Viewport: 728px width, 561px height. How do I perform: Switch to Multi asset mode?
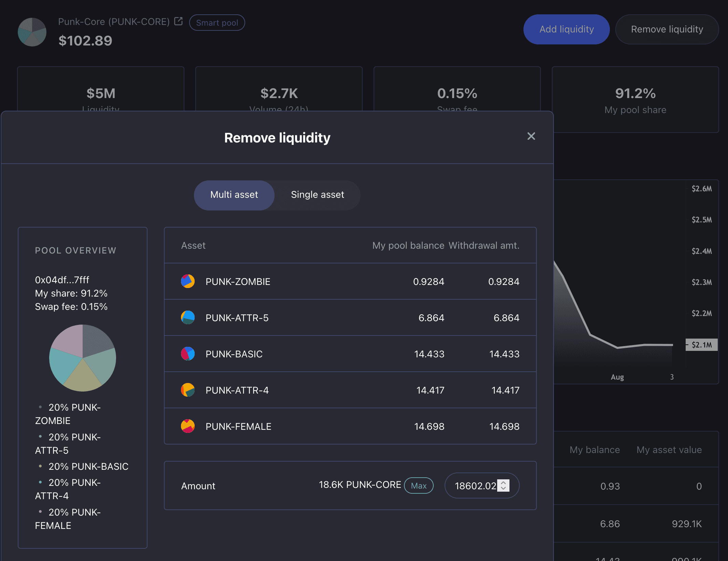point(234,195)
